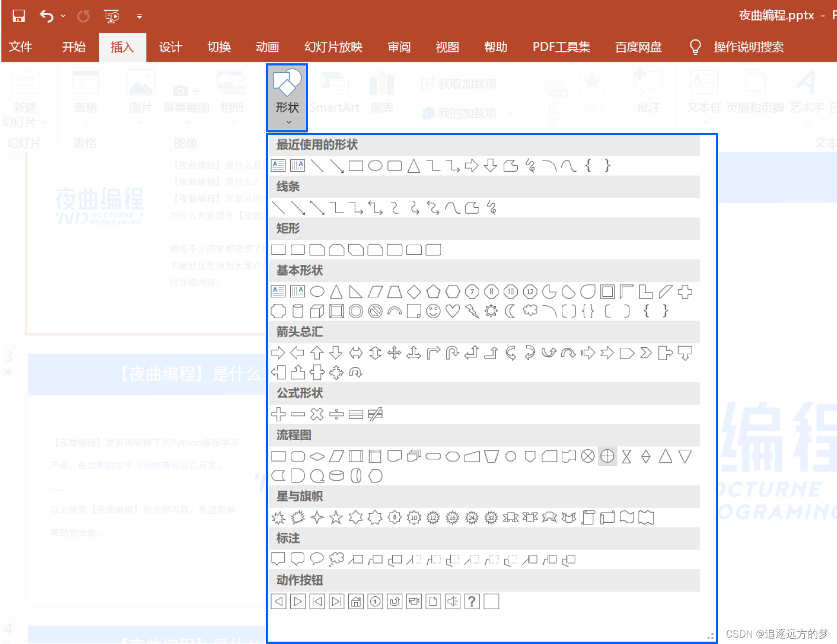The width and height of the screenshot is (837, 644).
Task: Collapse the 形状 shapes dropdown button
Action: coord(287,98)
